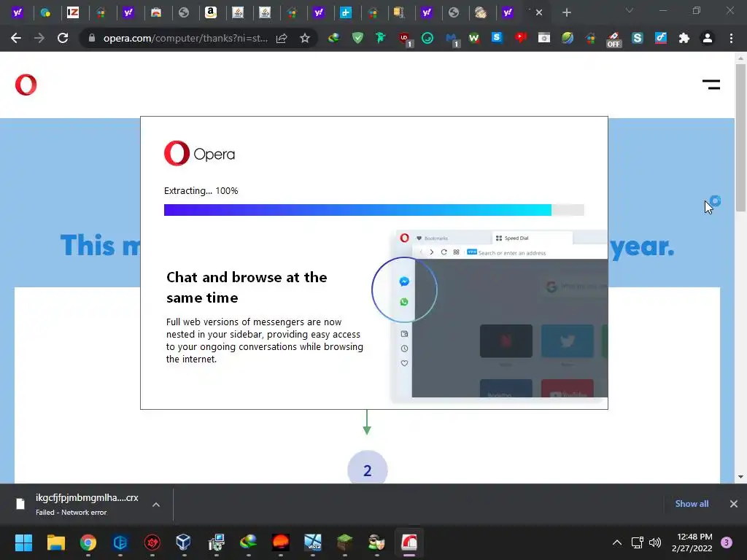This screenshot has height=560, width=747.
Task: Click the green W extension icon
Action: tap(473, 38)
